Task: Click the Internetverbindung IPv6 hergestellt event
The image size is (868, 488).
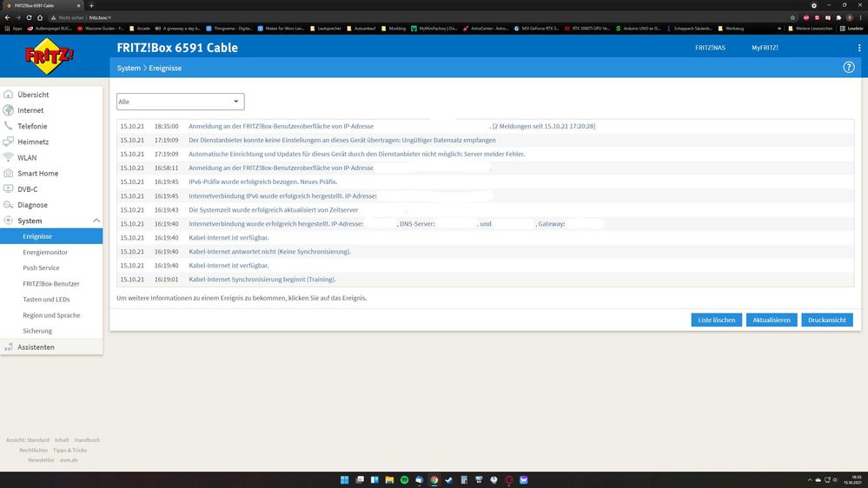Action: coord(485,196)
